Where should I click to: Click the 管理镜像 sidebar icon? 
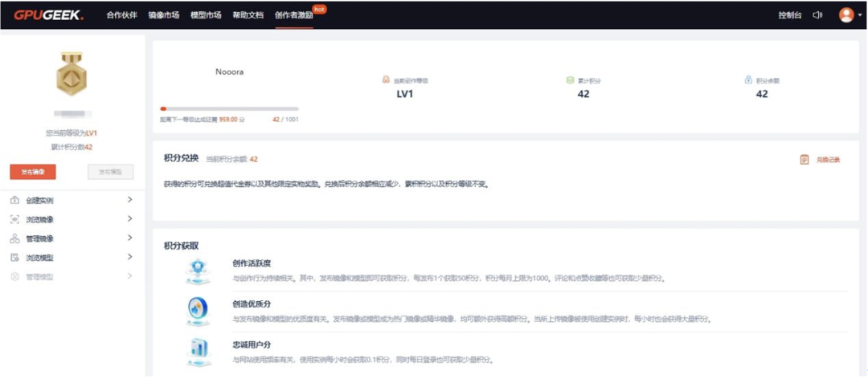coord(15,238)
